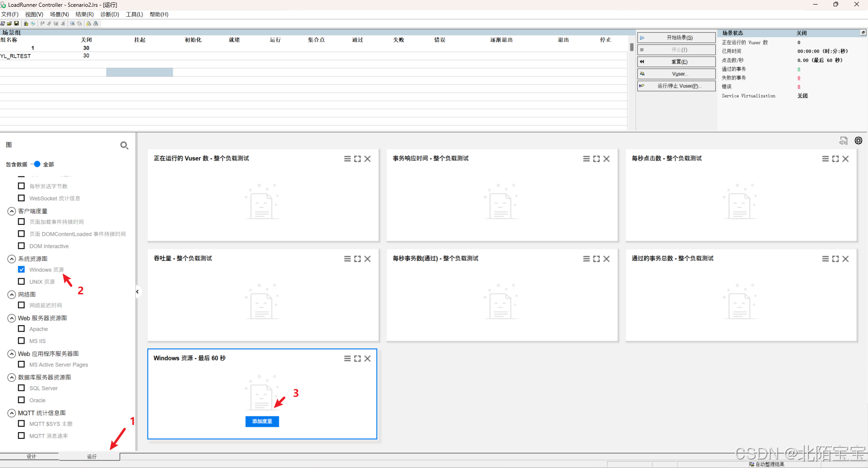Open the 工具(L) menu

134,14
